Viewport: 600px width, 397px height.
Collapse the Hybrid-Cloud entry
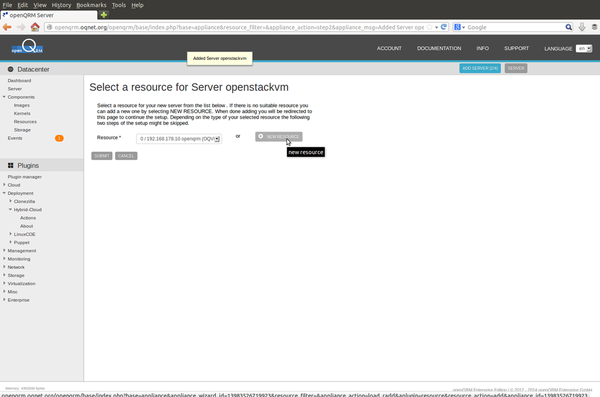[10, 209]
